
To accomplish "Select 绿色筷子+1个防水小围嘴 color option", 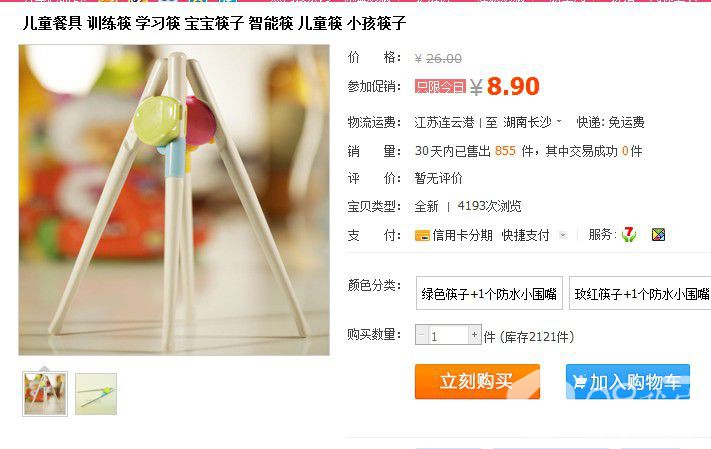I will pos(489,293).
